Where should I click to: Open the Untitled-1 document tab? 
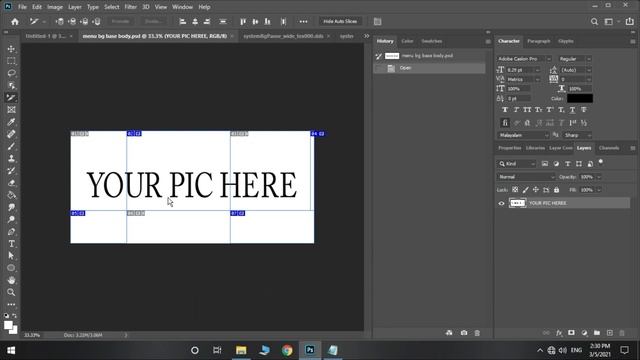45,36
